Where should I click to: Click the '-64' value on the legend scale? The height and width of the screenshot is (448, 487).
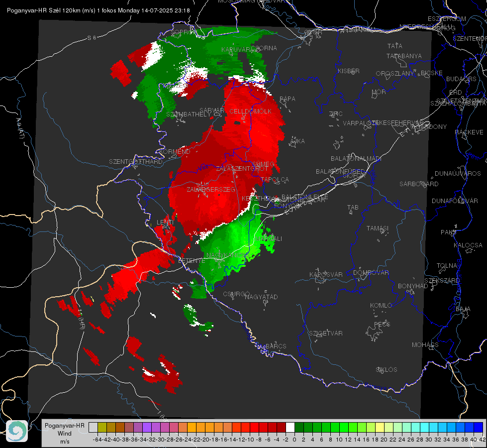coord(97,440)
